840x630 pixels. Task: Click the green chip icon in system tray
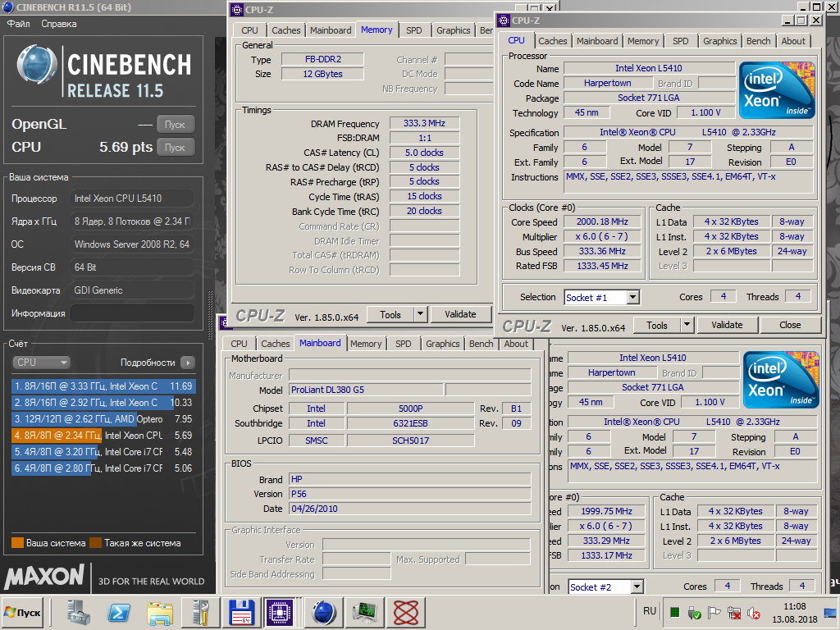[x=675, y=612]
